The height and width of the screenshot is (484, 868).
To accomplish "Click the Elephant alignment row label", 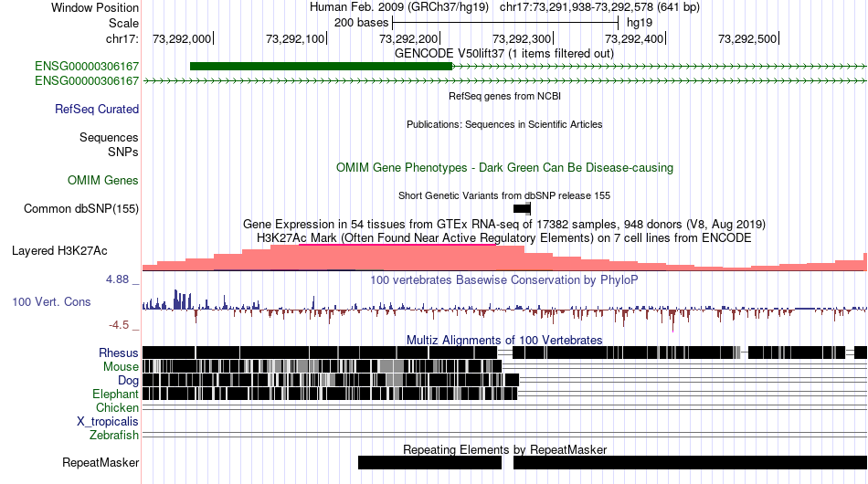I will pyautogui.click(x=115, y=394).
